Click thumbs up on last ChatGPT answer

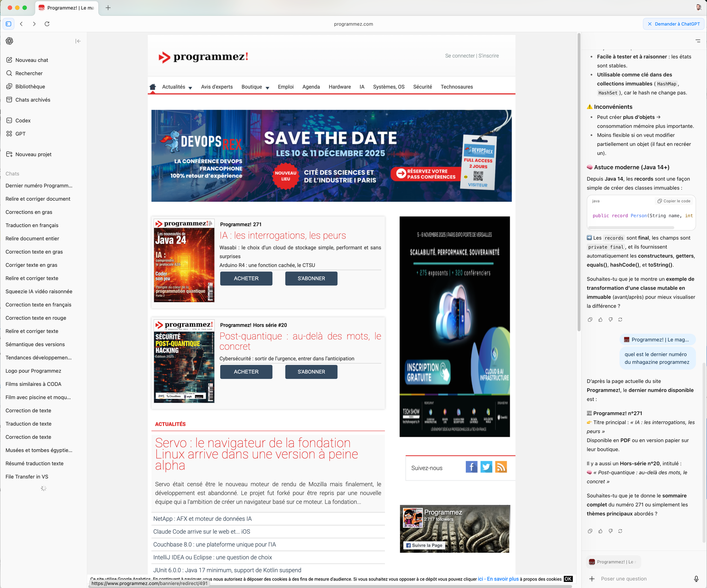point(600,531)
